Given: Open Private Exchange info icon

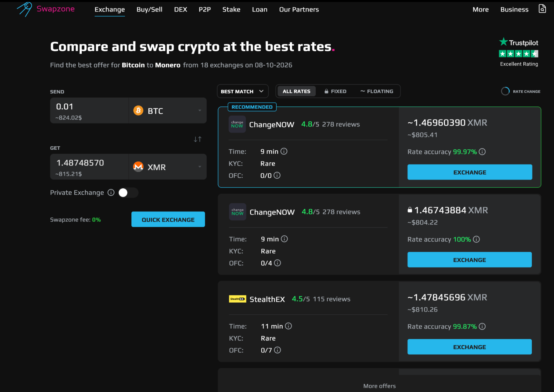Looking at the screenshot, I should 111,192.
